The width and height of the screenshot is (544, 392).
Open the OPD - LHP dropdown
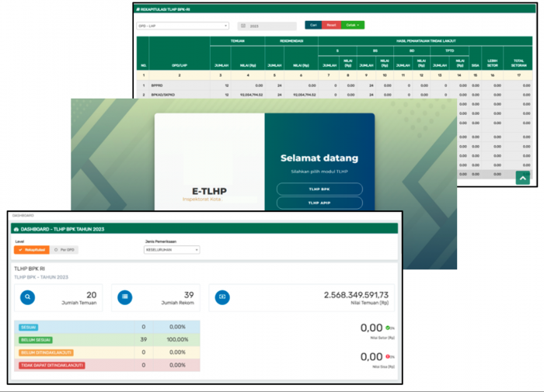click(182, 26)
